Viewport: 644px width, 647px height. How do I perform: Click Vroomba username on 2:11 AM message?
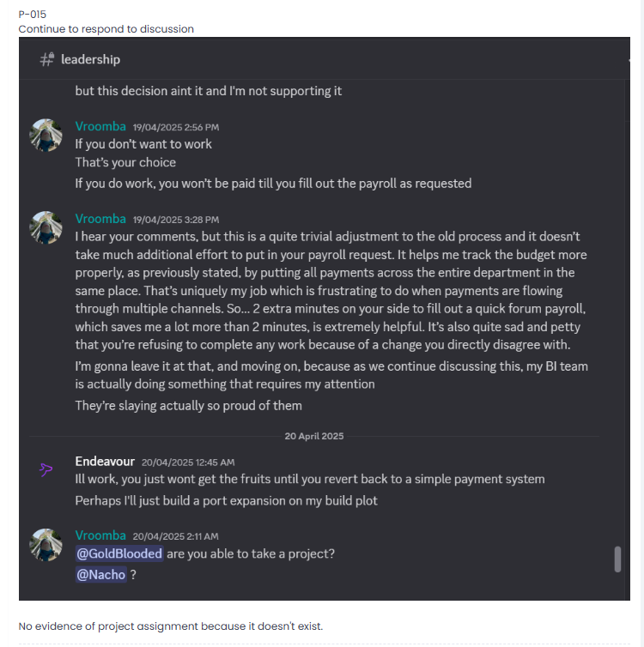point(100,535)
